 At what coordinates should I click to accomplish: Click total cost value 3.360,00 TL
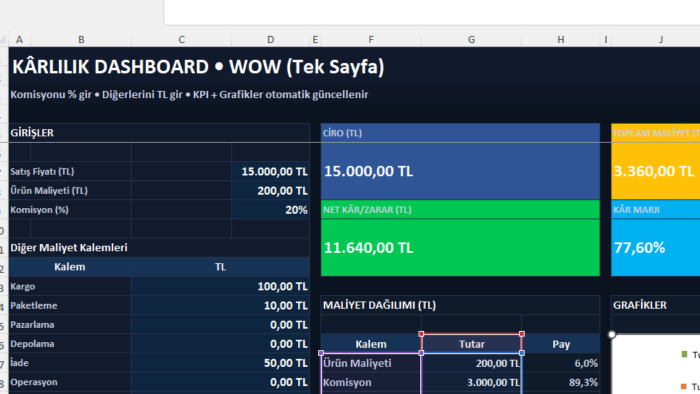pyautogui.click(x=654, y=171)
